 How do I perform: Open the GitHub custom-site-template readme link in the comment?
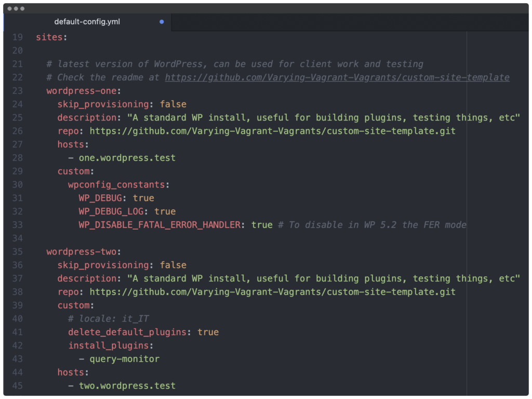click(337, 77)
